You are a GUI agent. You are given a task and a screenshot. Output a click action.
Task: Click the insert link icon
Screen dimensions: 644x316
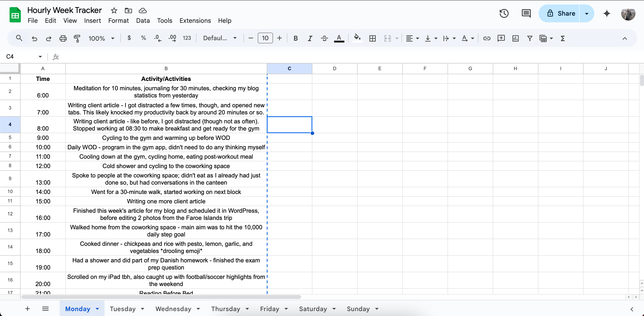click(x=486, y=38)
